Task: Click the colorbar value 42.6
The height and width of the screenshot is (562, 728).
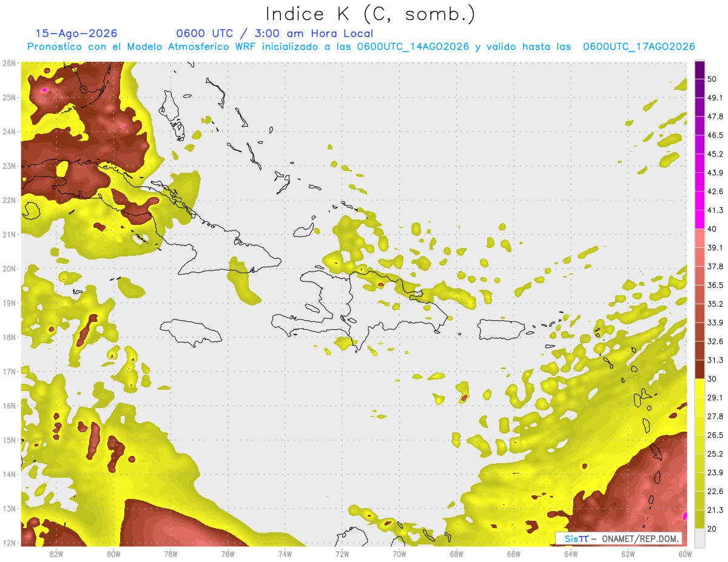Action: [715, 192]
